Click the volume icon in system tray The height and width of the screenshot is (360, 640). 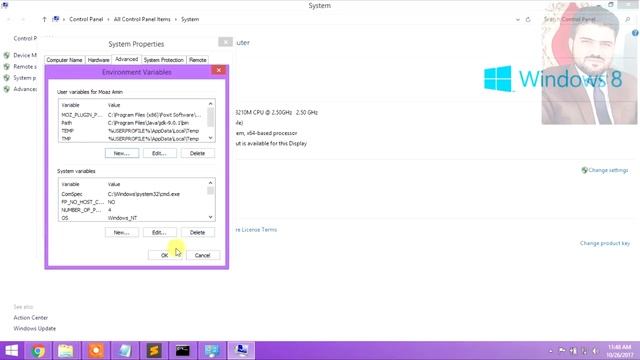tap(596, 351)
